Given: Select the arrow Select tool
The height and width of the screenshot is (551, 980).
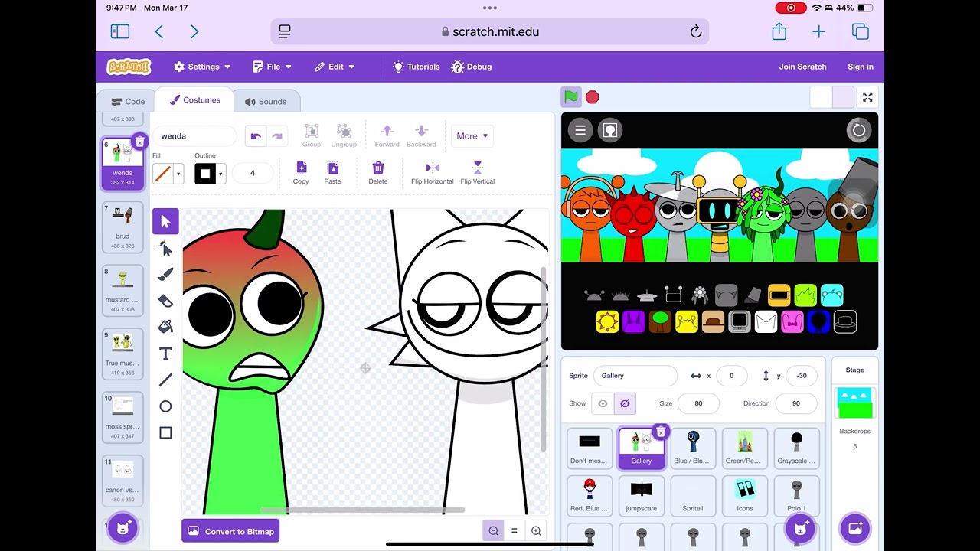Looking at the screenshot, I should click(x=165, y=222).
